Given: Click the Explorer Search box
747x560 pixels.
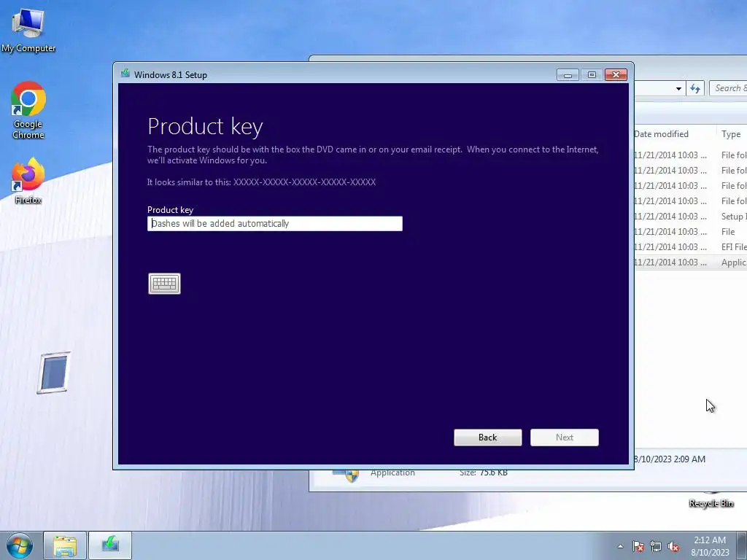Looking at the screenshot, I should click(x=729, y=88).
